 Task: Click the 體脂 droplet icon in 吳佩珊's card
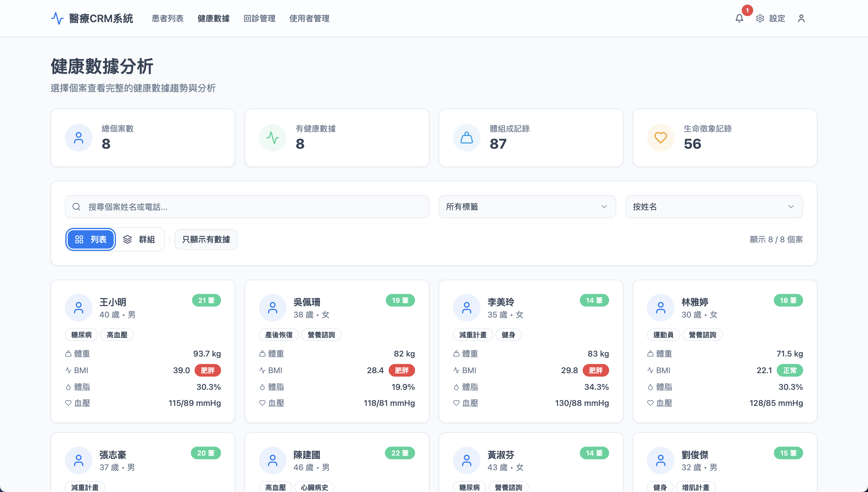pos(262,387)
